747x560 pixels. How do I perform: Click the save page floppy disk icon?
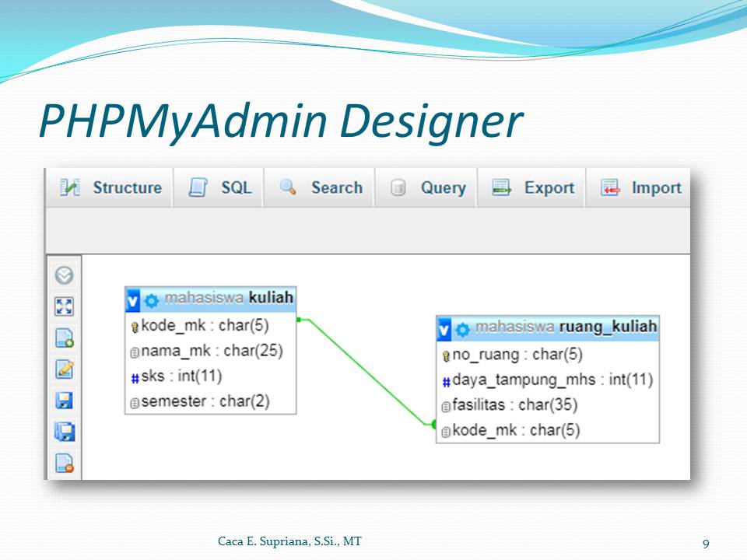[65, 401]
